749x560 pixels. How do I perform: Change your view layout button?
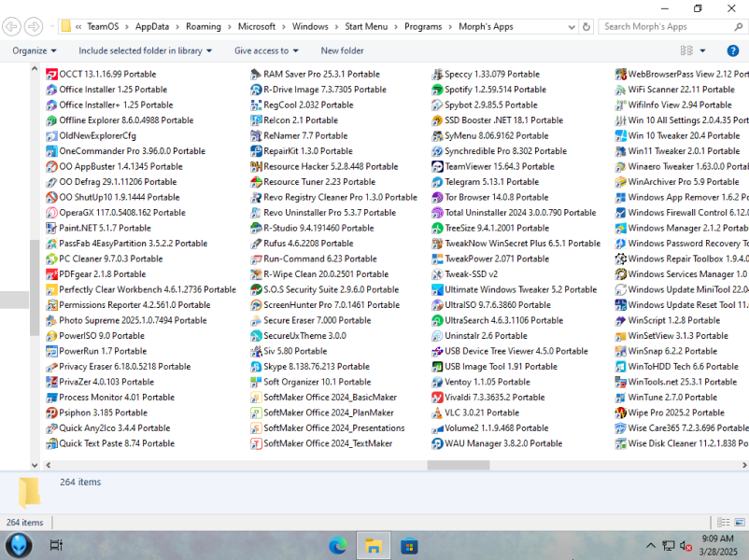(x=686, y=50)
